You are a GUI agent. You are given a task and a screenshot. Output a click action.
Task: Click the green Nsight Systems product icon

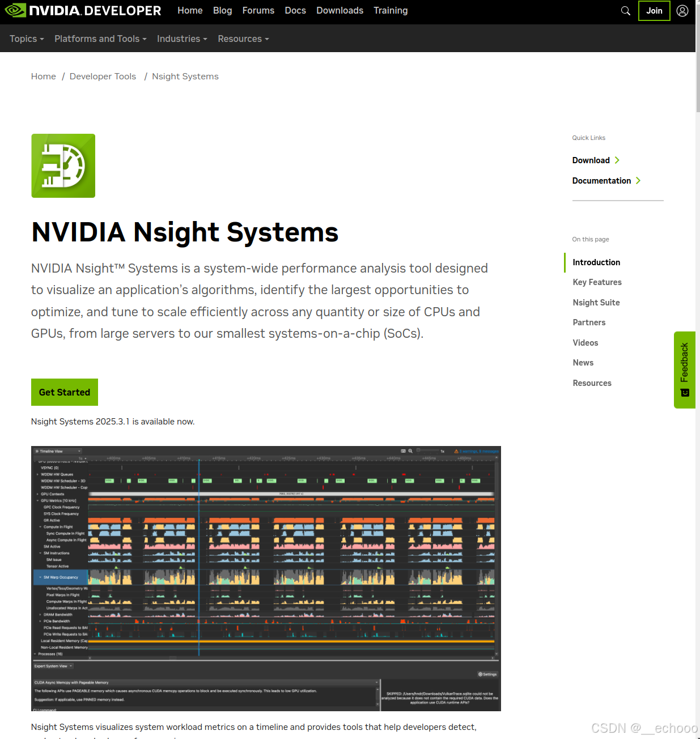coord(63,165)
